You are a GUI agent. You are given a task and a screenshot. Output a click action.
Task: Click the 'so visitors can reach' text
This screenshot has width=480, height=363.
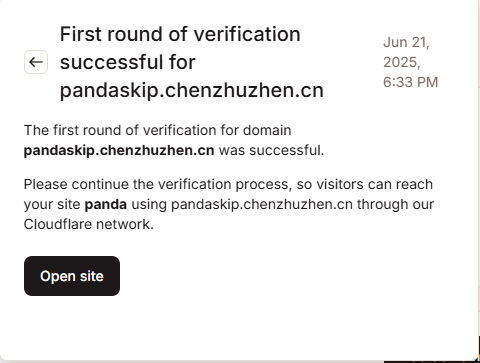coord(365,184)
